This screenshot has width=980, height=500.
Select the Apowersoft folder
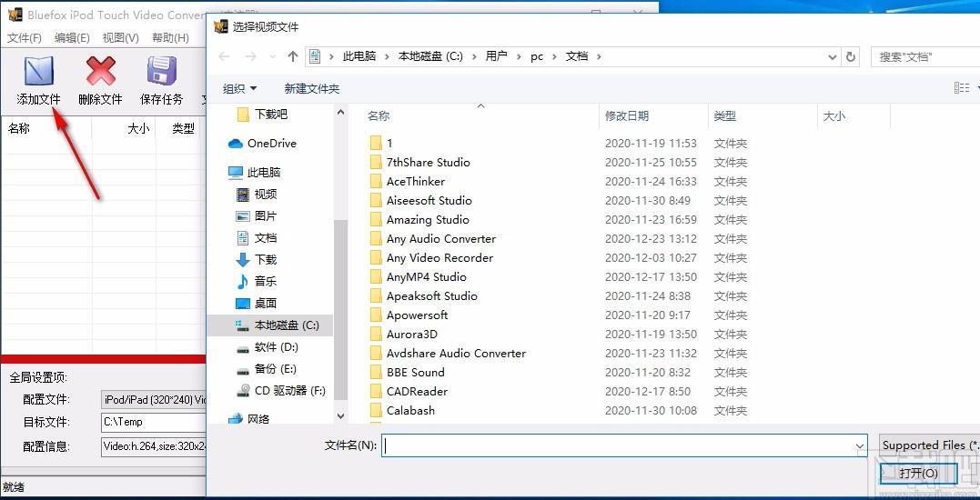pyautogui.click(x=409, y=315)
